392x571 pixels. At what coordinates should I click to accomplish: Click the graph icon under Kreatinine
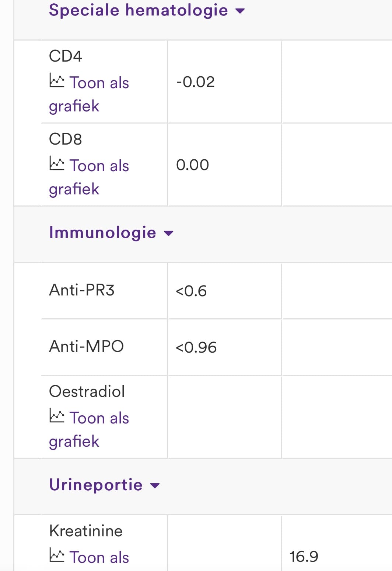pyautogui.click(x=57, y=555)
